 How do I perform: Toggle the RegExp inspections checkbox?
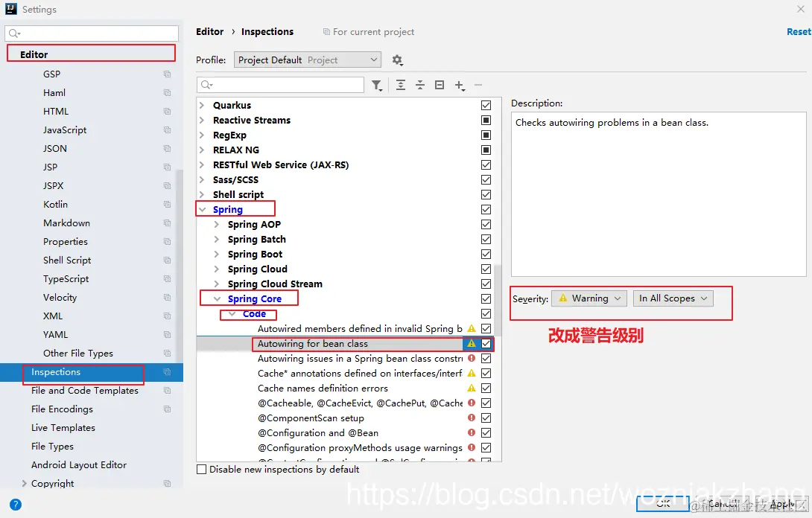[486, 135]
